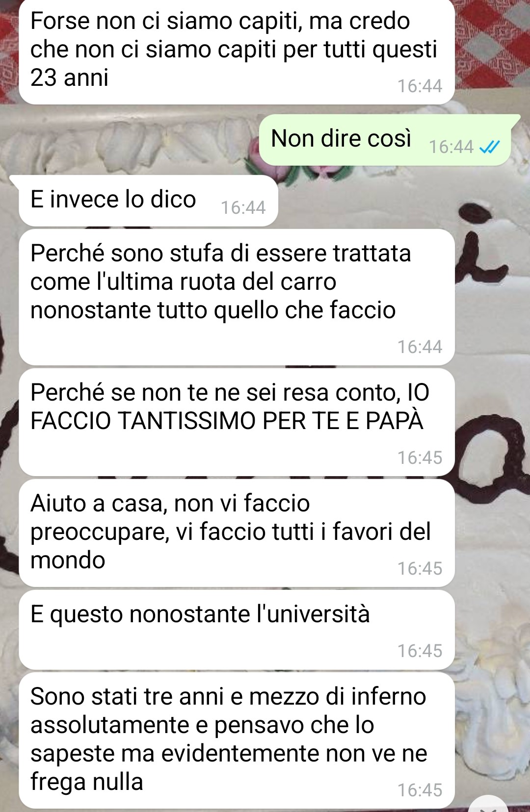Tap '23 anni' text in the top message
Screen dimensions: 530x812
(x=69, y=77)
